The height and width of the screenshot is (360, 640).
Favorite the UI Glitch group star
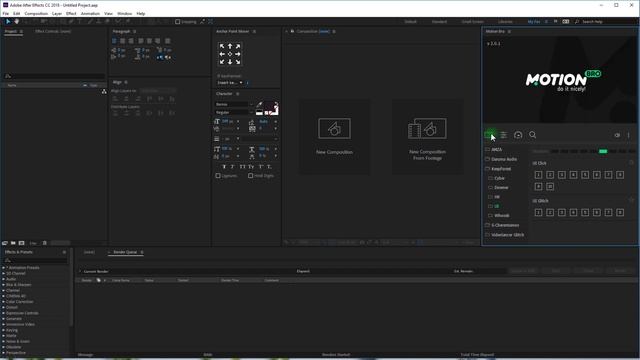(631, 200)
